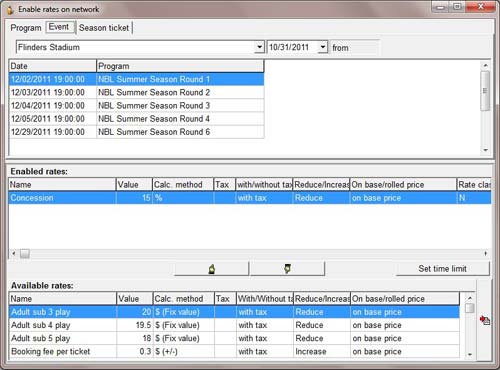
Task: Close the Enable rates on network window
Action: pos(481,7)
